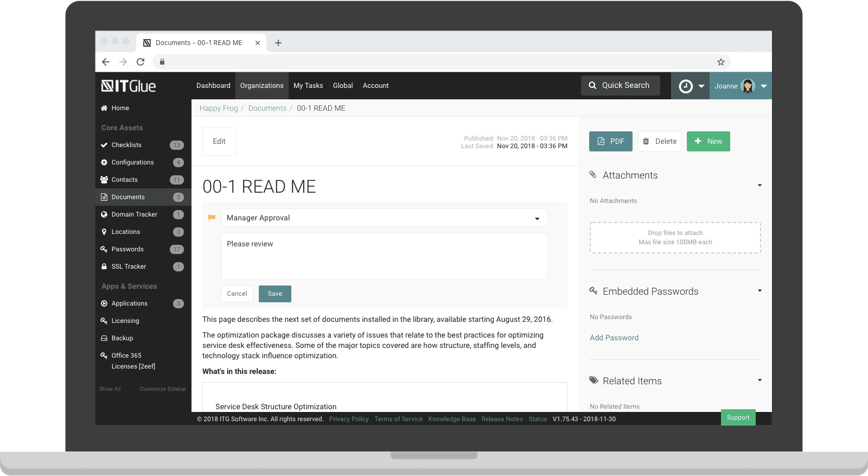The image size is (868, 476).
Task: Collapse the Attachments section
Action: pos(759,186)
